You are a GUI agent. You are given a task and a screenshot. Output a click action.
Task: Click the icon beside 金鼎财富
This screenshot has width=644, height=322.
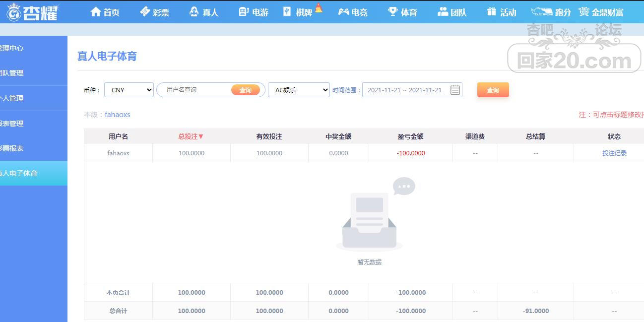[584, 11]
